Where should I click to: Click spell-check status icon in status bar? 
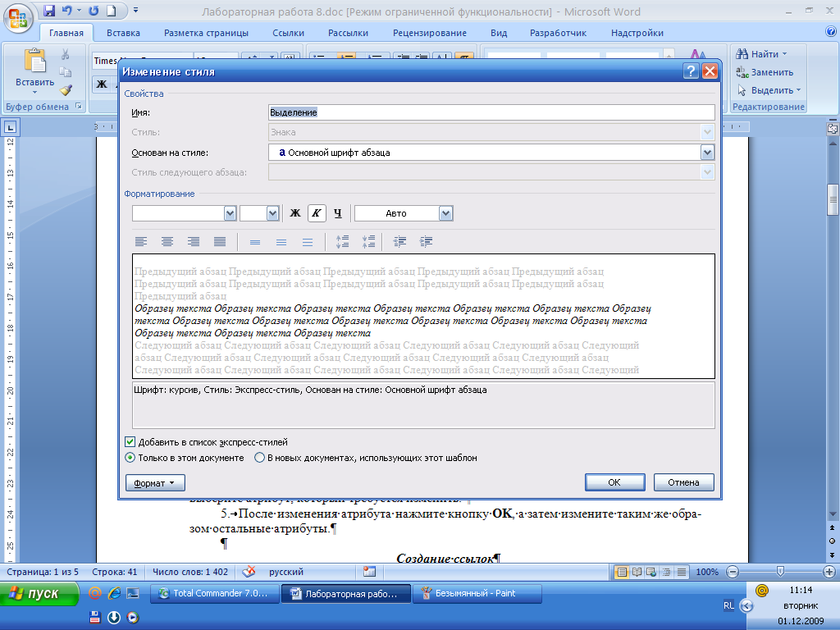click(249, 572)
